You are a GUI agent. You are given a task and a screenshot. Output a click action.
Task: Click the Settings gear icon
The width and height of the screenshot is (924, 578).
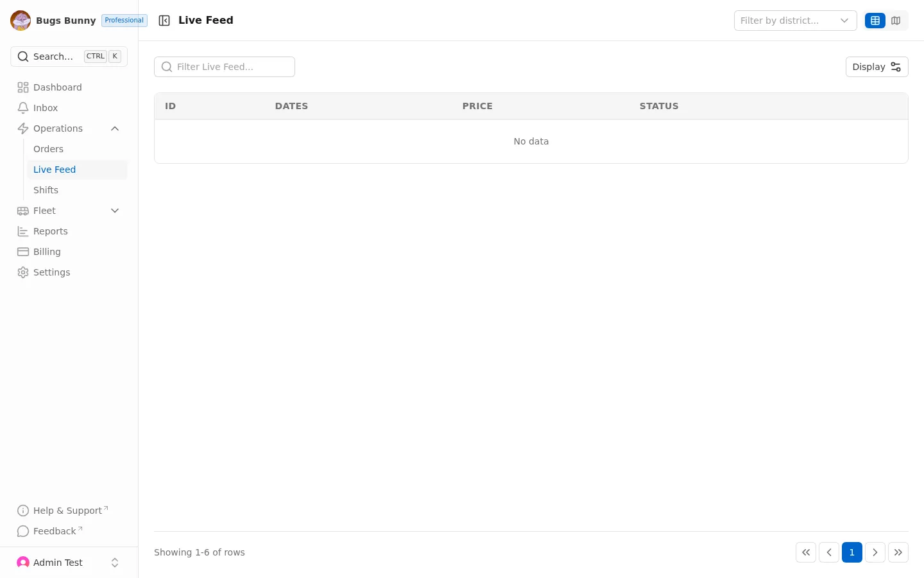tap(23, 272)
